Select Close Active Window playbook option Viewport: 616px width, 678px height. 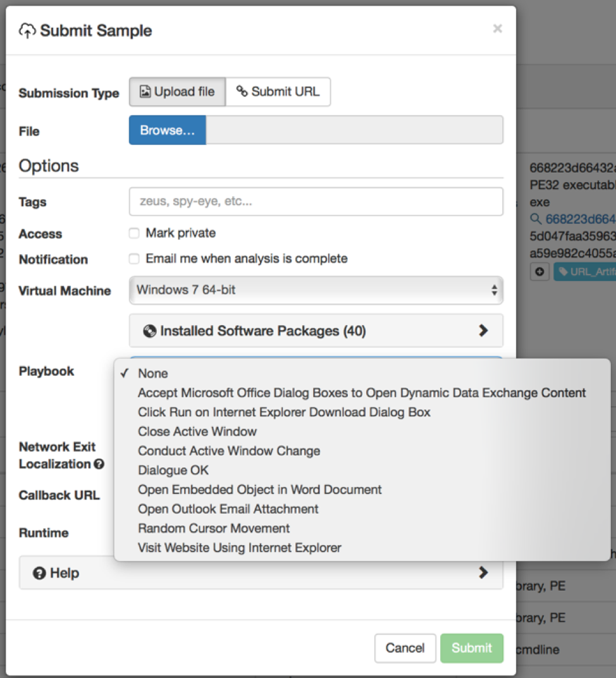(197, 431)
